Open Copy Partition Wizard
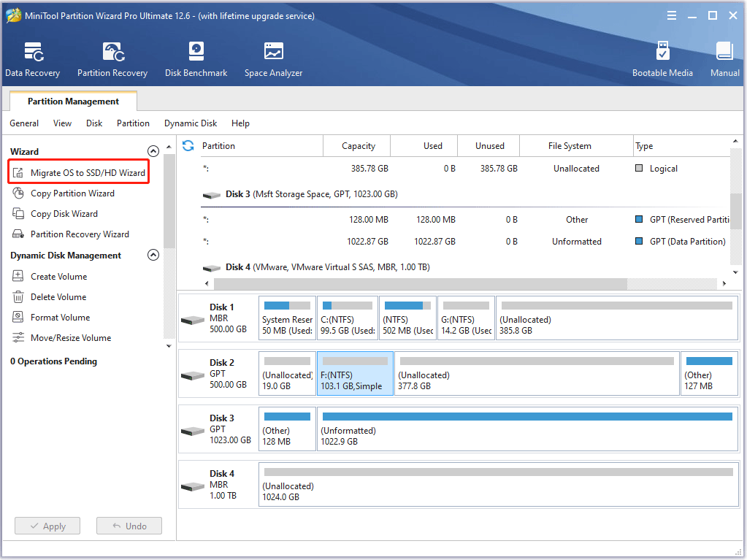747x560 pixels. coord(72,193)
